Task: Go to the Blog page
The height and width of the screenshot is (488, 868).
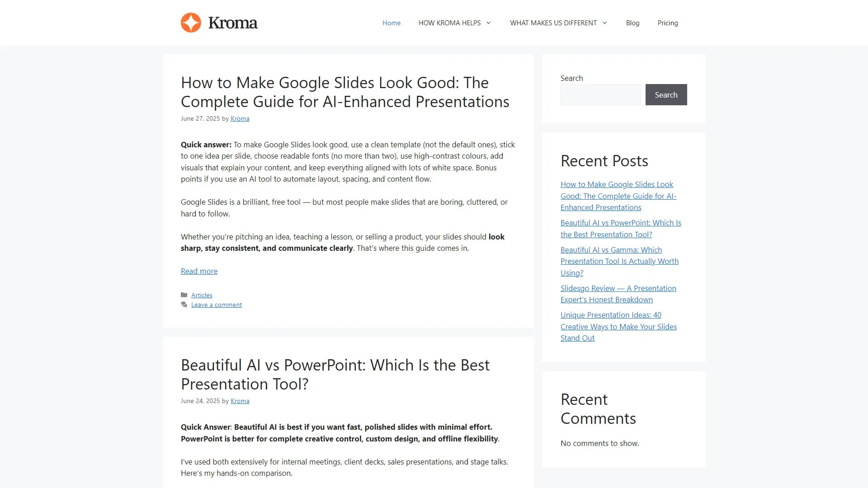Action: [632, 23]
